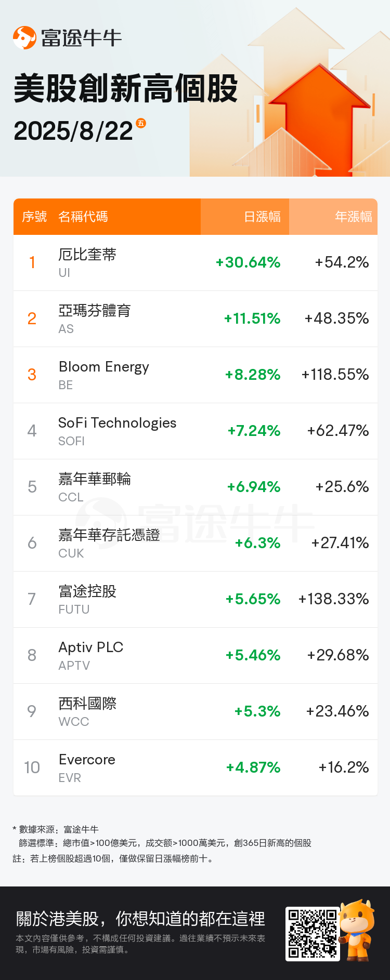Click the 關於港美股 footer banner text
Screen dimensions: 390x980
pyautogui.click(x=140, y=919)
